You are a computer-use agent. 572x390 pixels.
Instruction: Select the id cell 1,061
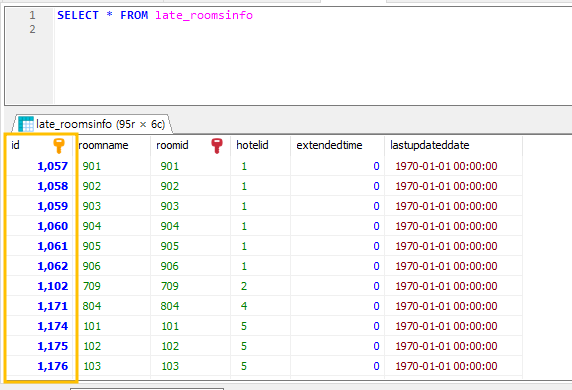pos(40,246)
